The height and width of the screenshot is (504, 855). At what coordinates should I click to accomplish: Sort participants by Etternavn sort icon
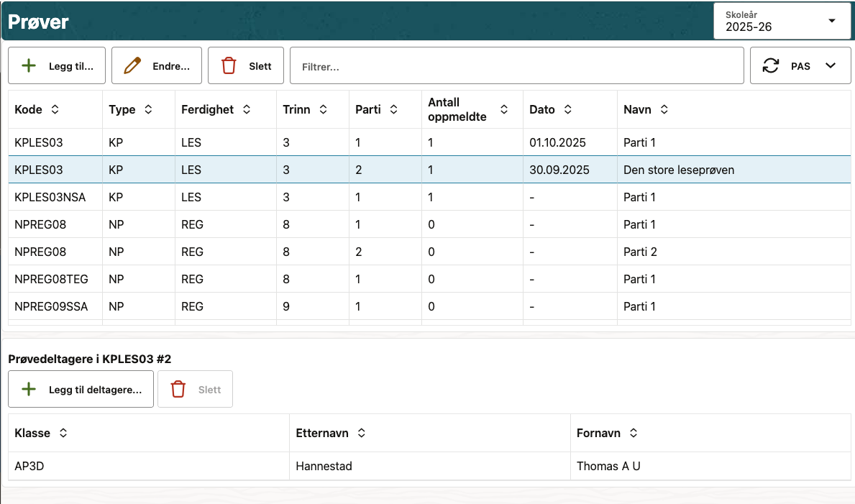[x=362, y=434]
